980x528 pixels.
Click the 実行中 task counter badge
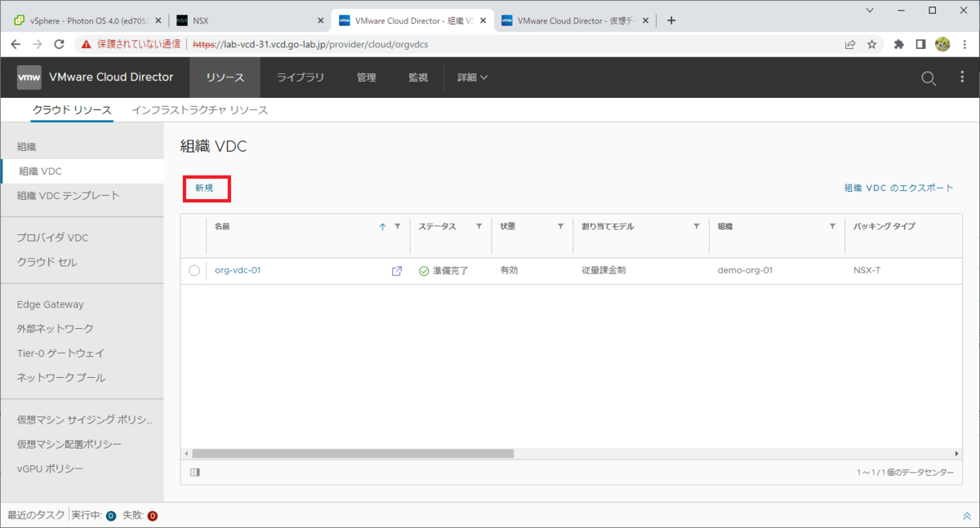(x=111, y=516)
